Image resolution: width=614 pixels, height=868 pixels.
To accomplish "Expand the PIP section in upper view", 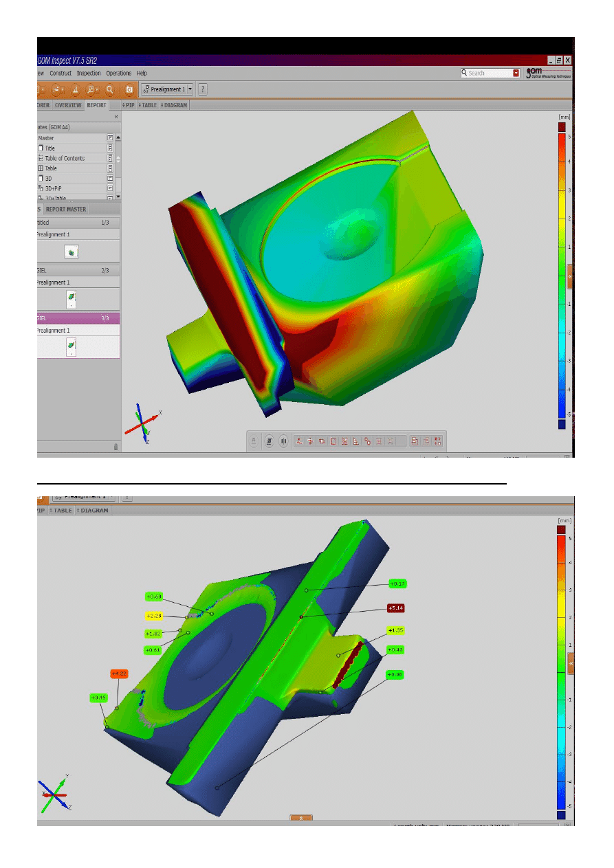I will (x=129, y=105).
